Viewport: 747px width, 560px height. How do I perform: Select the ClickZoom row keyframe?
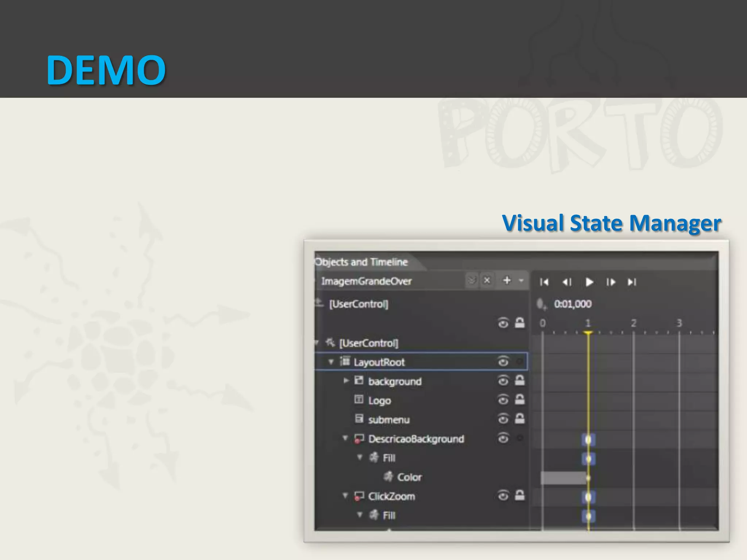coord(588,497)
